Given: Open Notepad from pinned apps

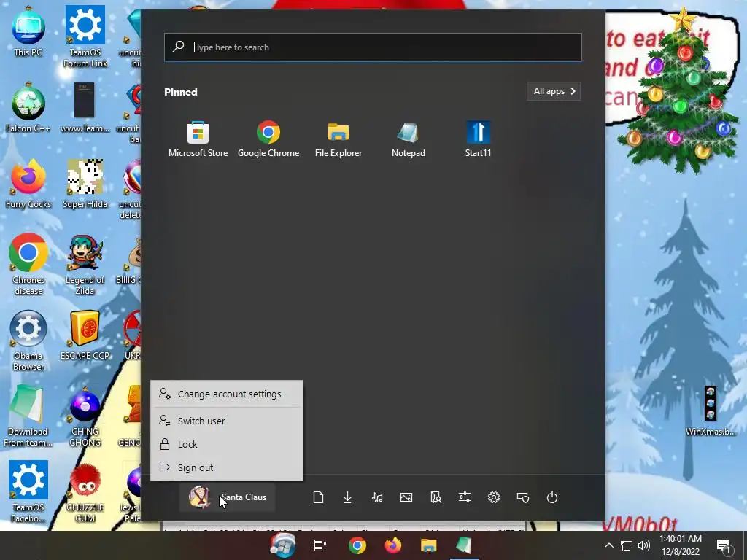Looking at the screenshot, I should [409, 139].
